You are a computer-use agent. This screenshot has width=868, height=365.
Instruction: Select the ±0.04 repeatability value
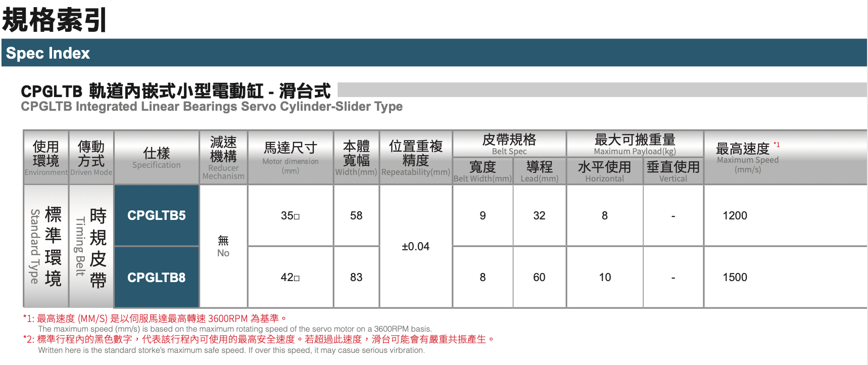[415, 247]
